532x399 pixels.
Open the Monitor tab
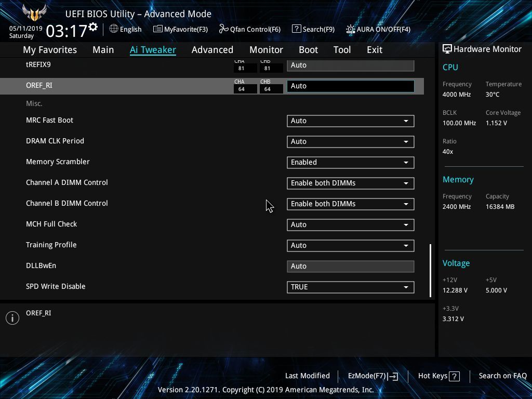tap(267, 50)
